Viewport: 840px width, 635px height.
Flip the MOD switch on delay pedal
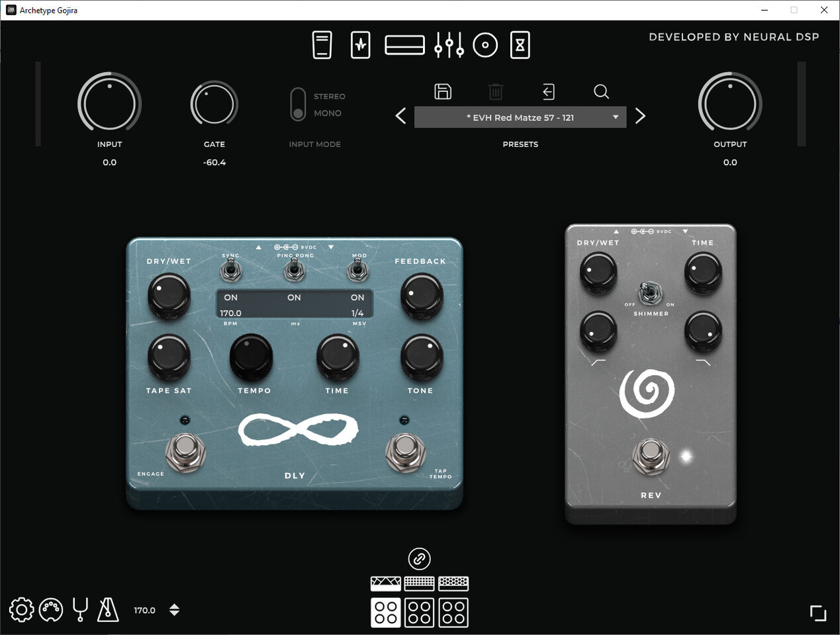pos(357,270)
